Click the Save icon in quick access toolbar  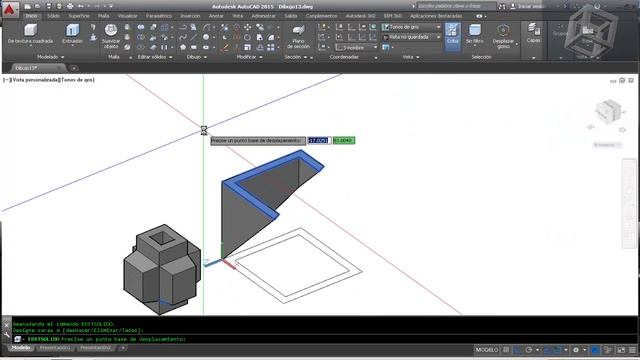48,6
